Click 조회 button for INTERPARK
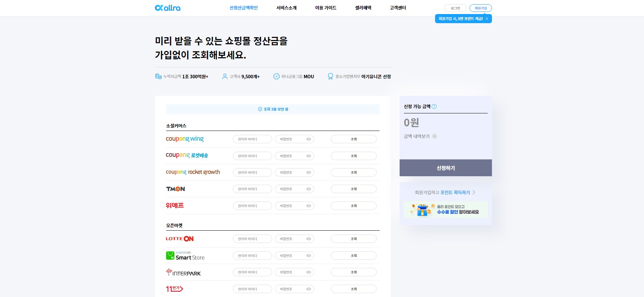The image size is (644, 297). 354,272
